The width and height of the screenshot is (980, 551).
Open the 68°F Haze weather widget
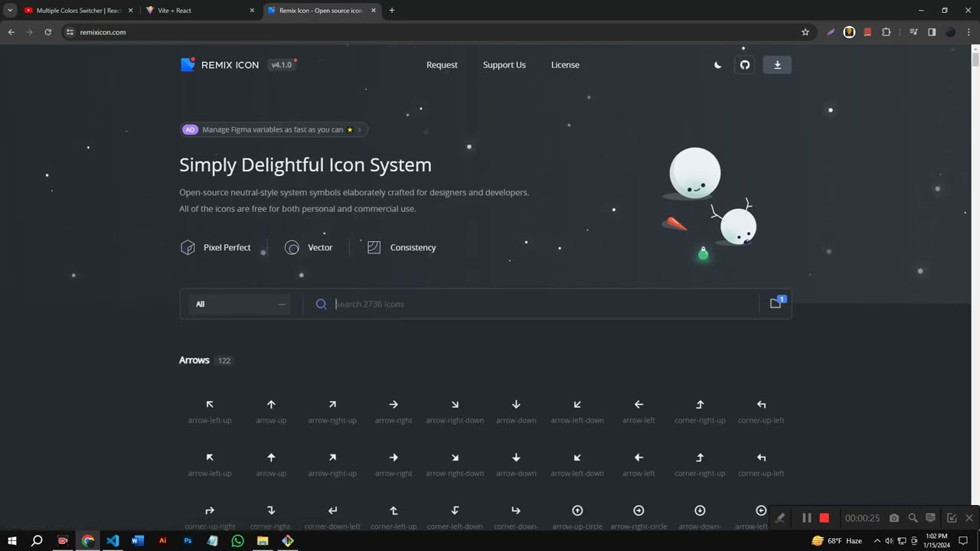coord(836,540)
